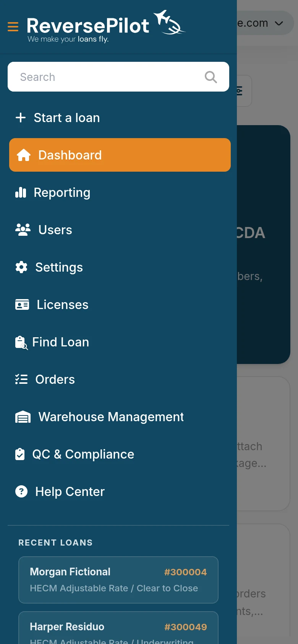
Task: Click loan number #300004
Action: click(186, 572)
